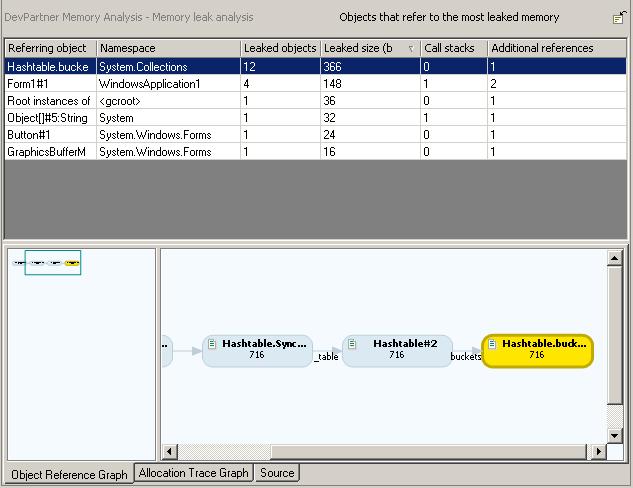Select the yellow Hashtable.buck graph node

tap(537, 350)
